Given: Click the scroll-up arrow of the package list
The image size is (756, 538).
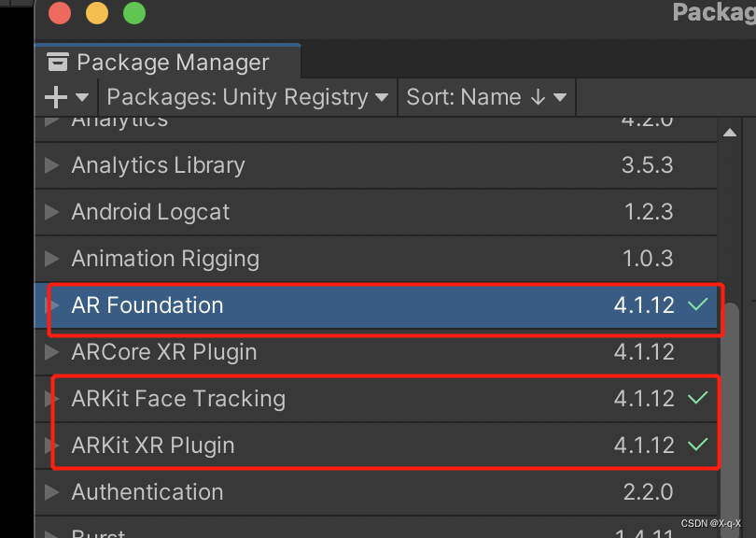Looking at the screenshot, I should pos(730,133).
